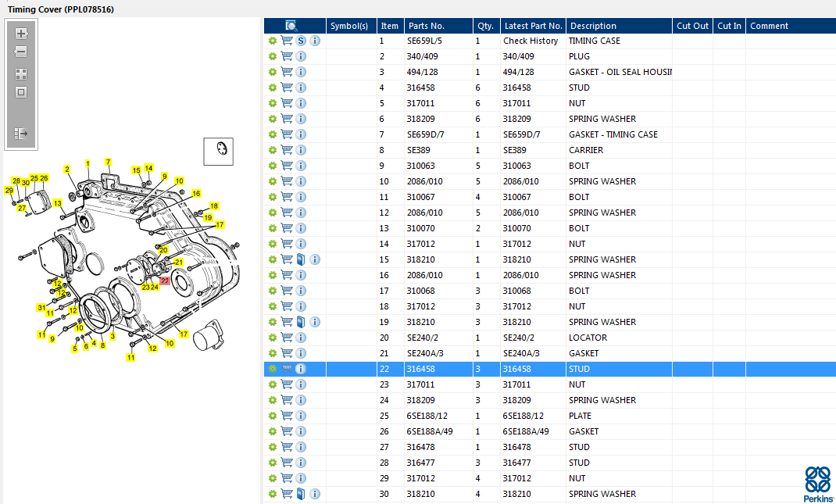Open info for item 2 PLUG
Viewport: 836px width, 504px height.
click(x=301, y=56)
